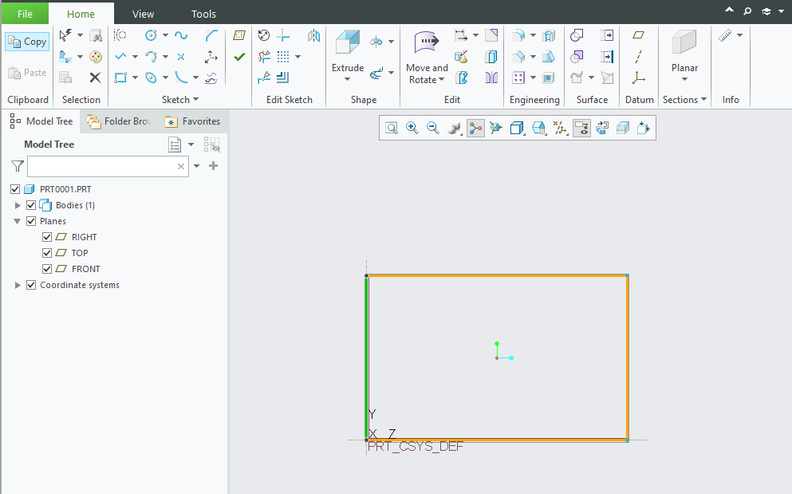Uncheck the Coordinate systems checkbox
This screenshot has width=792, height=494.
click(x=31, y=285)
